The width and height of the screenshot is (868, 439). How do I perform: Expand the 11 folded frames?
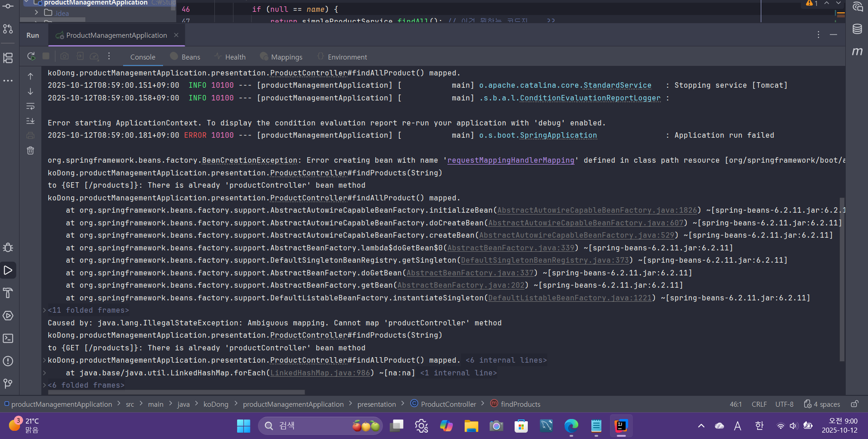[88, 310]
